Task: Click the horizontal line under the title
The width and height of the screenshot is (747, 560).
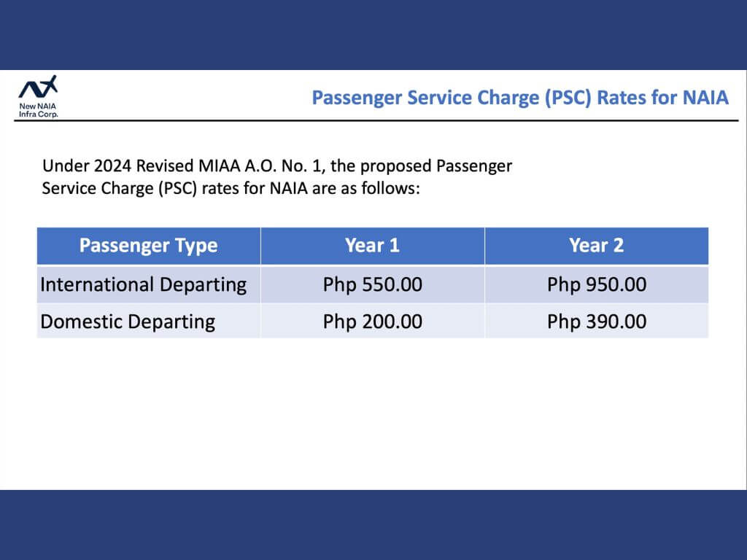Action: [x=376, y=120]
